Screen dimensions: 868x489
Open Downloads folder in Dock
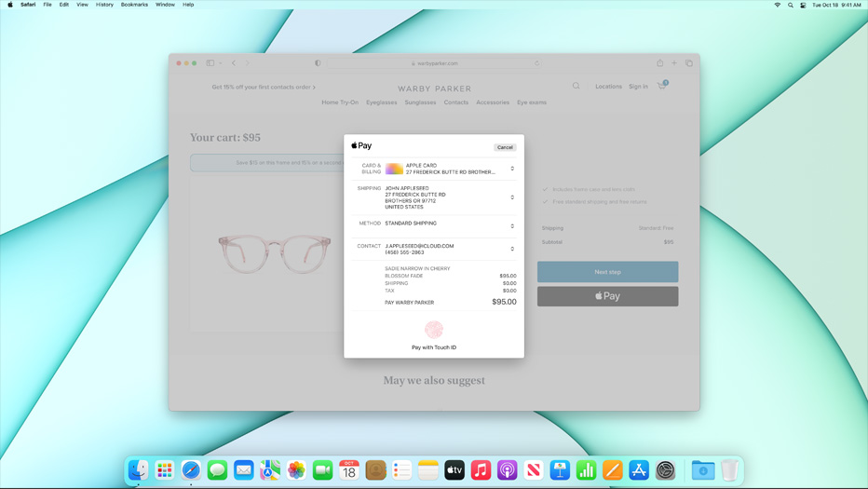703,470
